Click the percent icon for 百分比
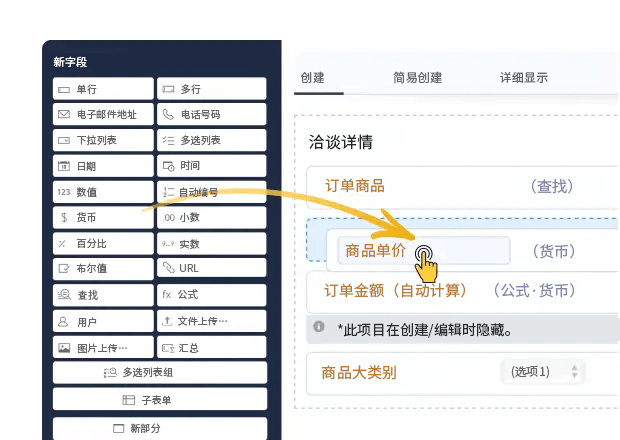The width and height of the screenshot is (620, 440). click(x=62, y=244)
